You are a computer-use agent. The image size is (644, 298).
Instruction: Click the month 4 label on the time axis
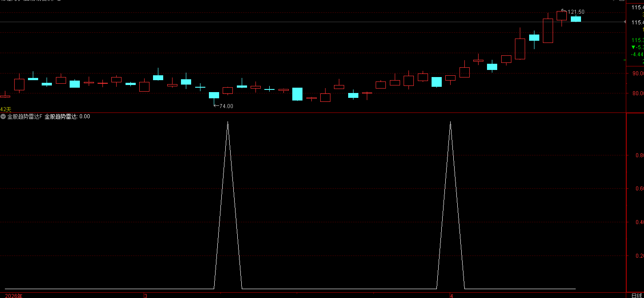tap(451, 295)
